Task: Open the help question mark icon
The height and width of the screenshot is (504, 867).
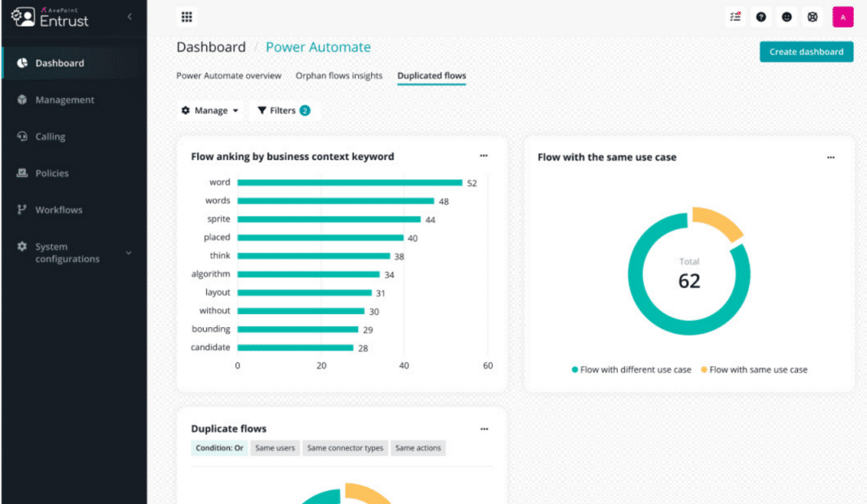Action: [761, 16]
